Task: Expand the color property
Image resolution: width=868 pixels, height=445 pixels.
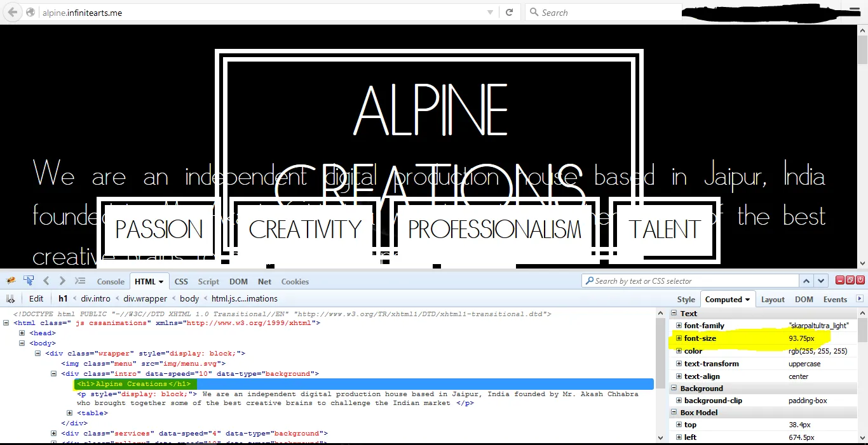Action: (x=679, y=351)
